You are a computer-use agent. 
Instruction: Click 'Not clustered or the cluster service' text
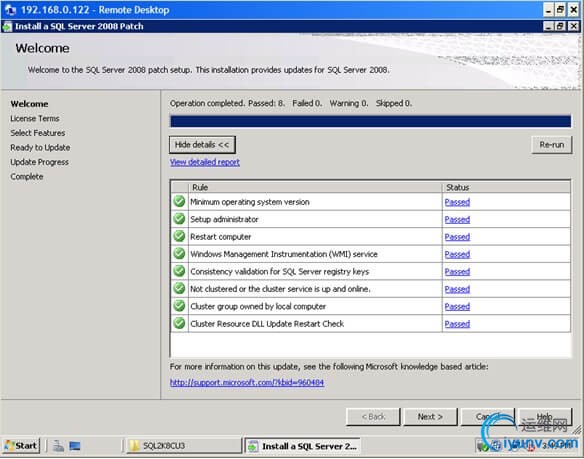280,289
